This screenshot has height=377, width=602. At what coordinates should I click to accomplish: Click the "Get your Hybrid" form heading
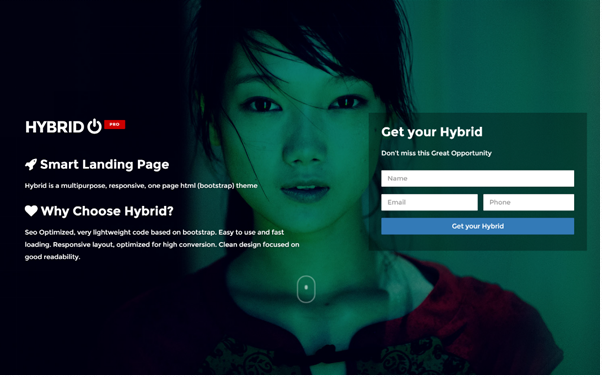(432, 132)
